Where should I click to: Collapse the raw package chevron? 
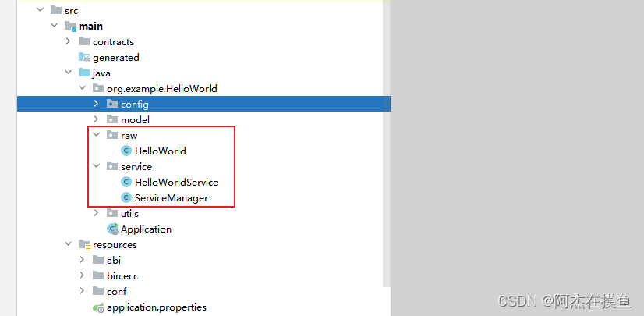click(x=96, y=135)
